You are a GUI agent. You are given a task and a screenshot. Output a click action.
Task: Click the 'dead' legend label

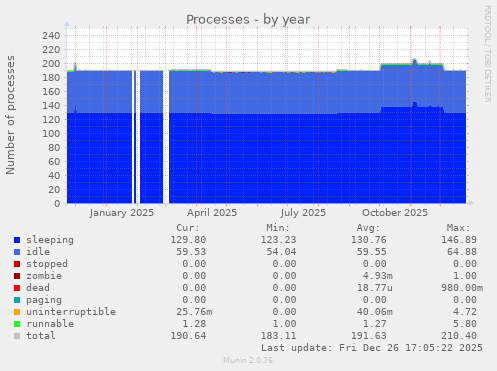(38, 288)
